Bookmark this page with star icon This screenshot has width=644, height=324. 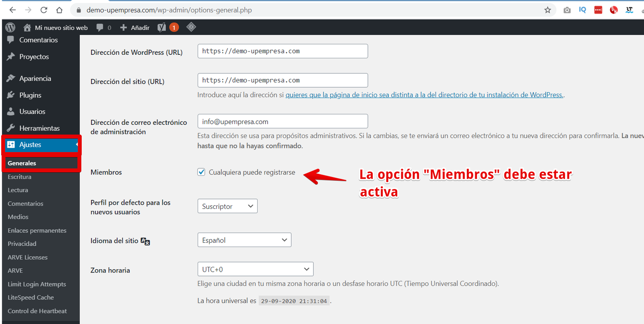548,10
